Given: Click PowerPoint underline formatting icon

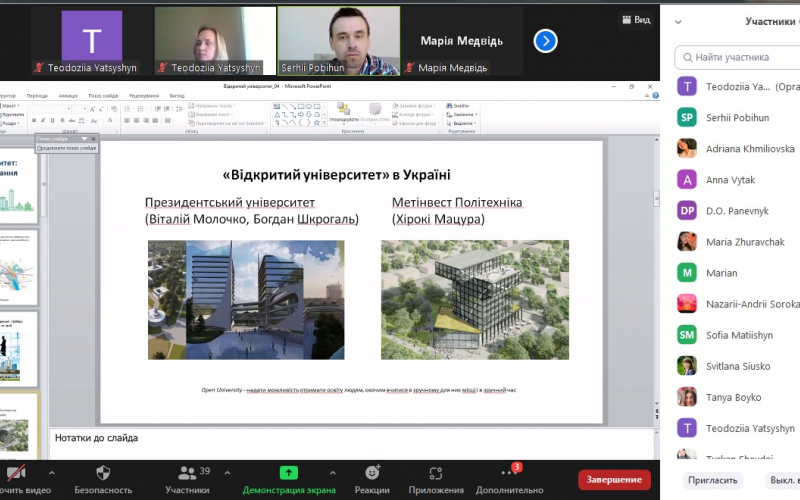Looking at the screenshot, I should [x=53, y=120].
